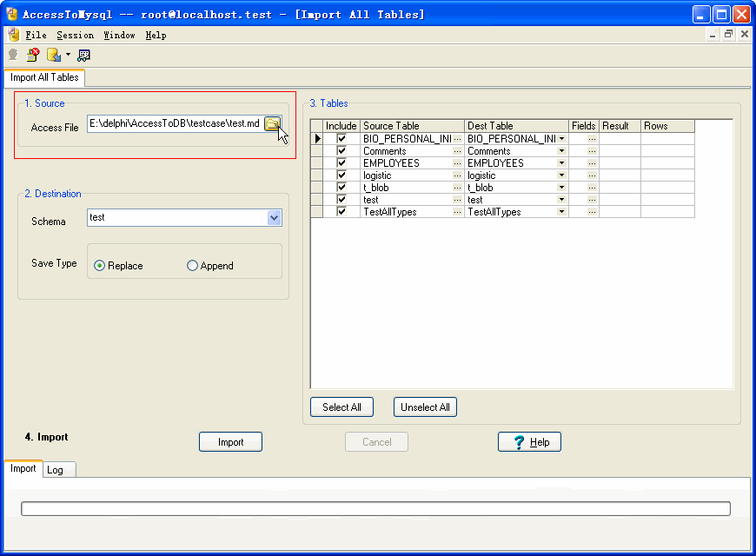Screen dimensions: 756x556
Task: Expand Dest Table dropdown for EMPLOYEES
Action: [x=561, y=163]
